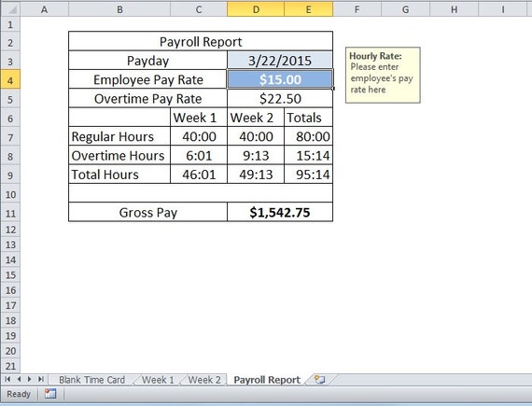Select the 9:13 overtime cell
This screenshot has width=532, height=406.
256,156
